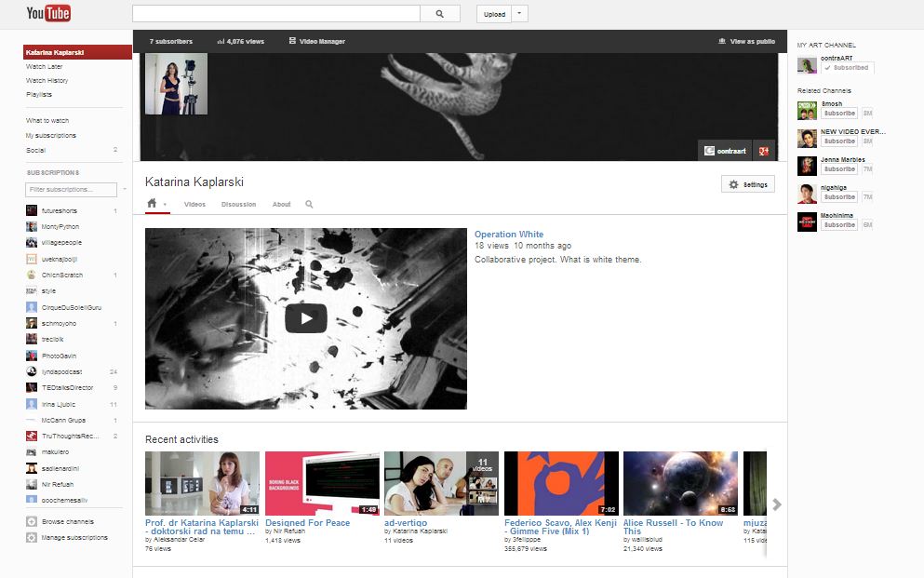
Task: Open the Upload dropdown arrow
Action: tap(520, 14)
